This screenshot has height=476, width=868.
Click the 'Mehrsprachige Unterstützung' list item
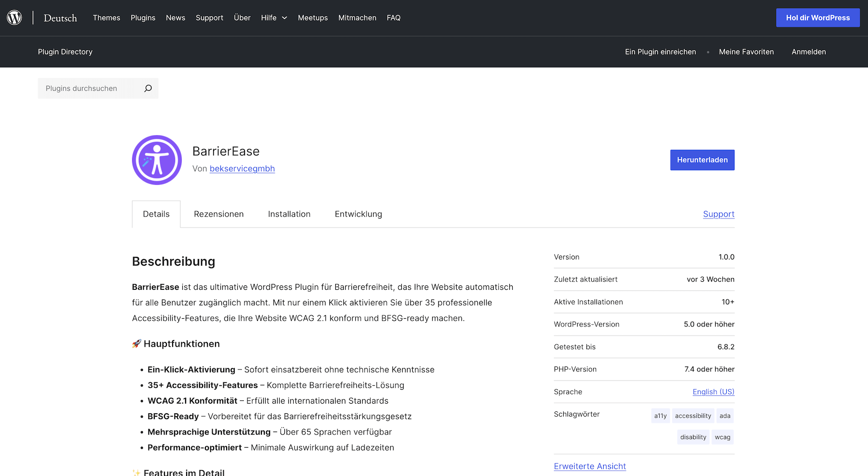(270, 432)
